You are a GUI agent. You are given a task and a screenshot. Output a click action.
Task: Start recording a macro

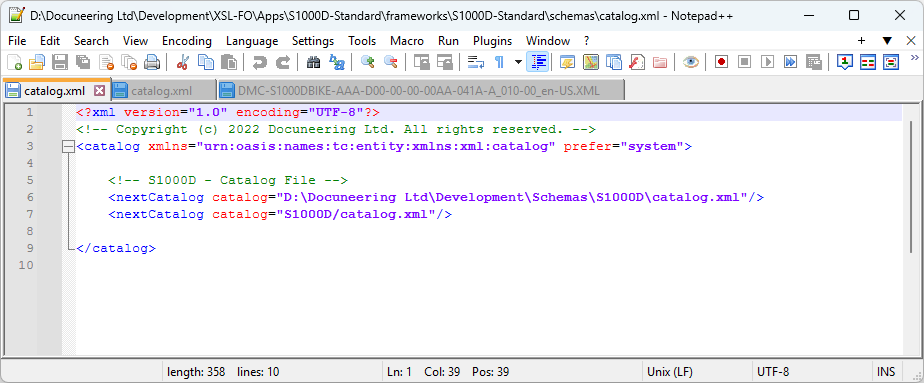[721, 62]
